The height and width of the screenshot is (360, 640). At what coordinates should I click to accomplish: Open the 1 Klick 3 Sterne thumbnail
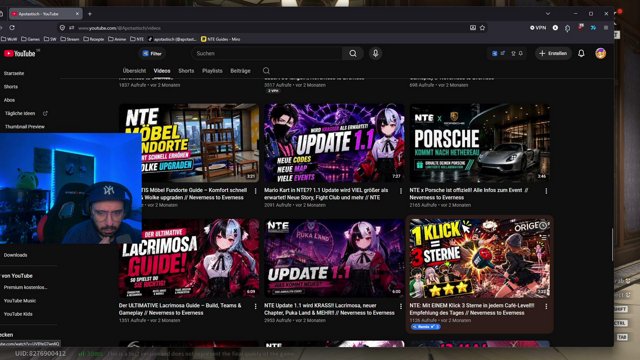[x=480, y=258]
